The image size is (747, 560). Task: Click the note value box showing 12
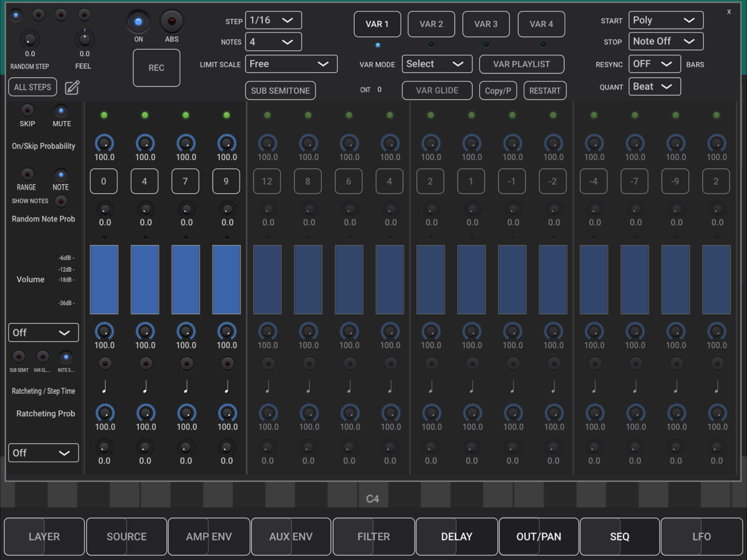click(267, 181)
